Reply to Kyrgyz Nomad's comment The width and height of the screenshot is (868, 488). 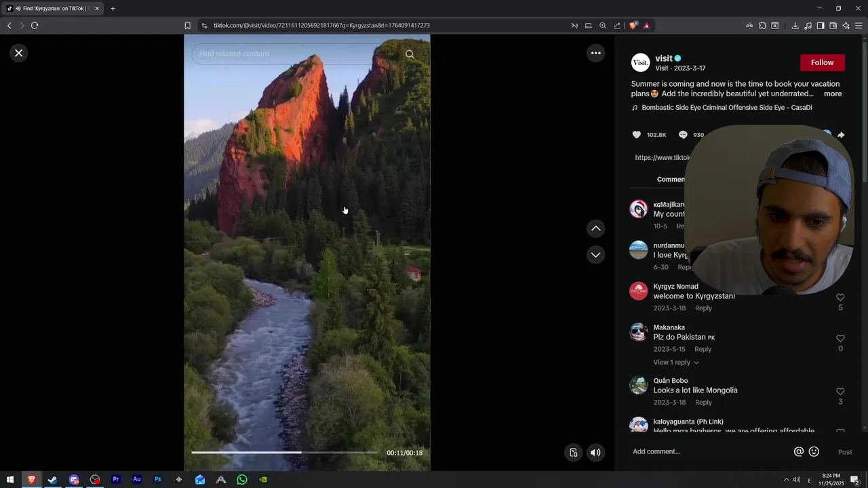(703, 308)
